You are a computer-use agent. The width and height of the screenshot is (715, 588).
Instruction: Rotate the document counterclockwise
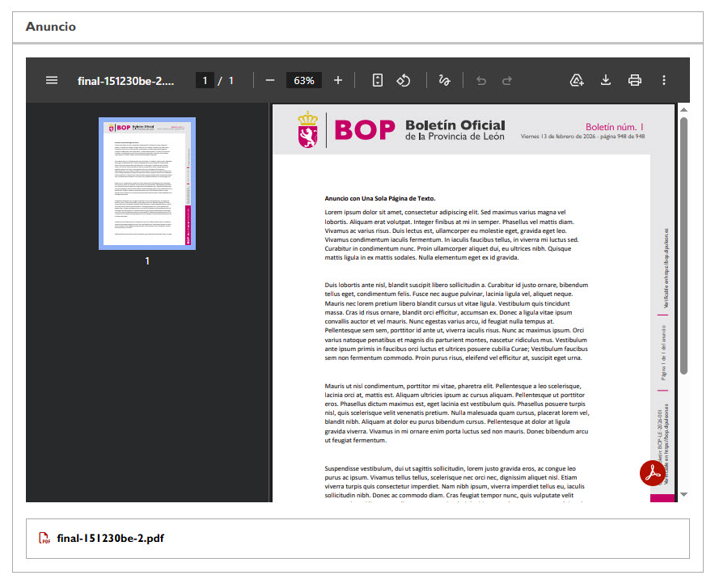coord(404,80)
